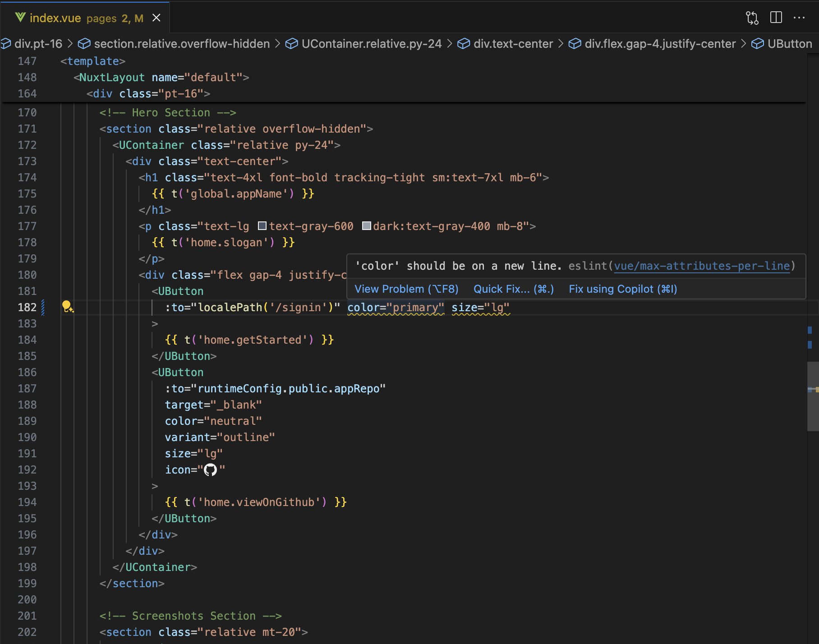Click View Problem in the hover popup

pos(406,289)
